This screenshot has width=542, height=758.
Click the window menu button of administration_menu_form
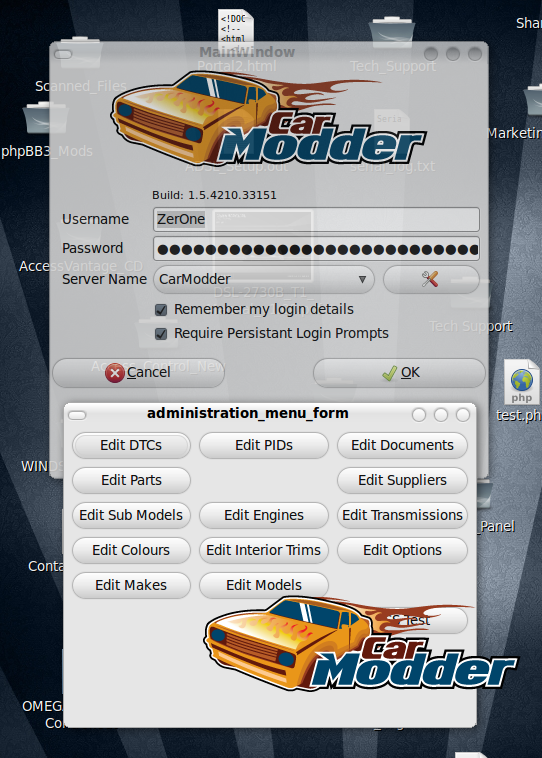tap(77, 415)
